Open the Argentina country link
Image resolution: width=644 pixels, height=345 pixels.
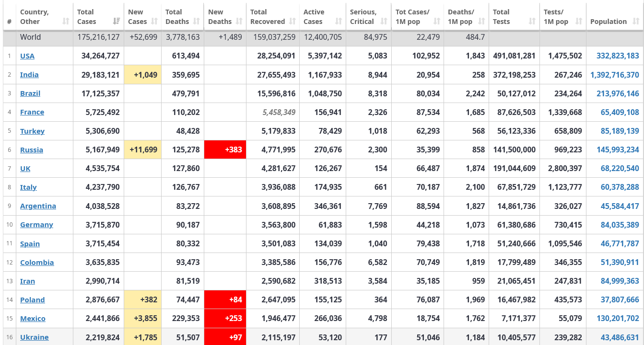[x=38, y=206]
